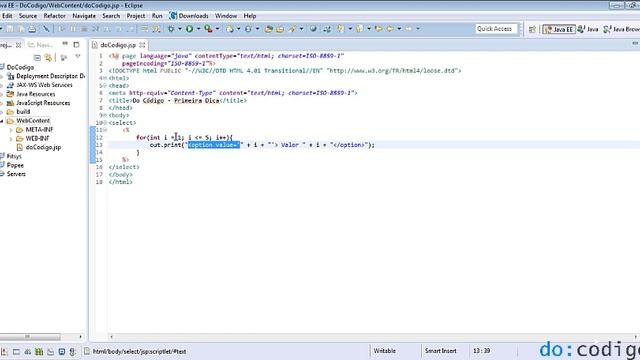The image size is (640, 360).
Task: Click the Suspend debug icon in toolbar
Action: pyautogui.click(x=73, y=29)
